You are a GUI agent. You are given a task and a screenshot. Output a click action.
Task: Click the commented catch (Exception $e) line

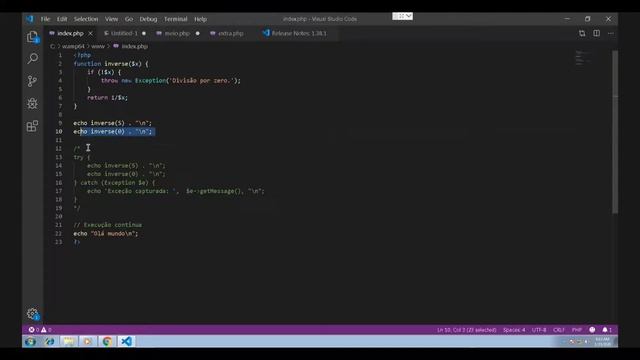coord(114,183)
